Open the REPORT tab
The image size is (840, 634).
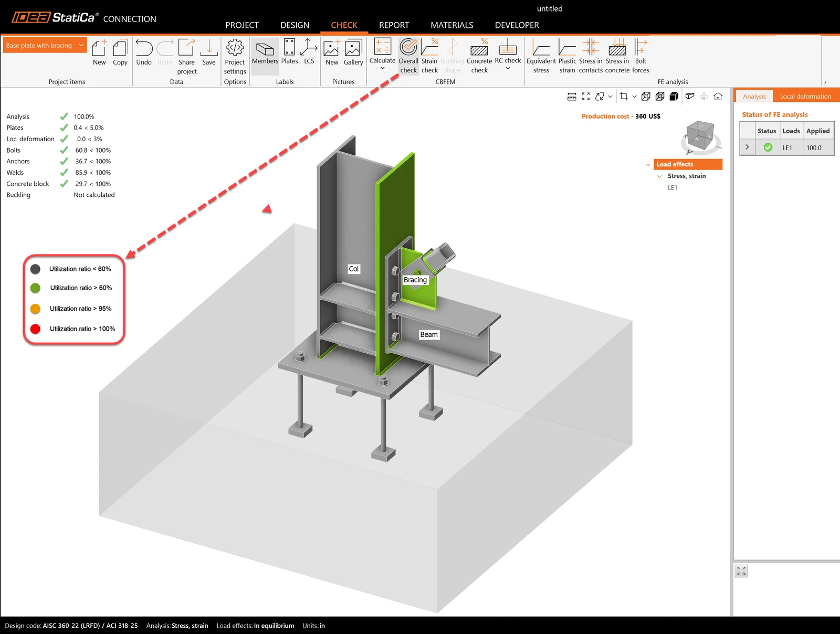click(x=394, y=25)
